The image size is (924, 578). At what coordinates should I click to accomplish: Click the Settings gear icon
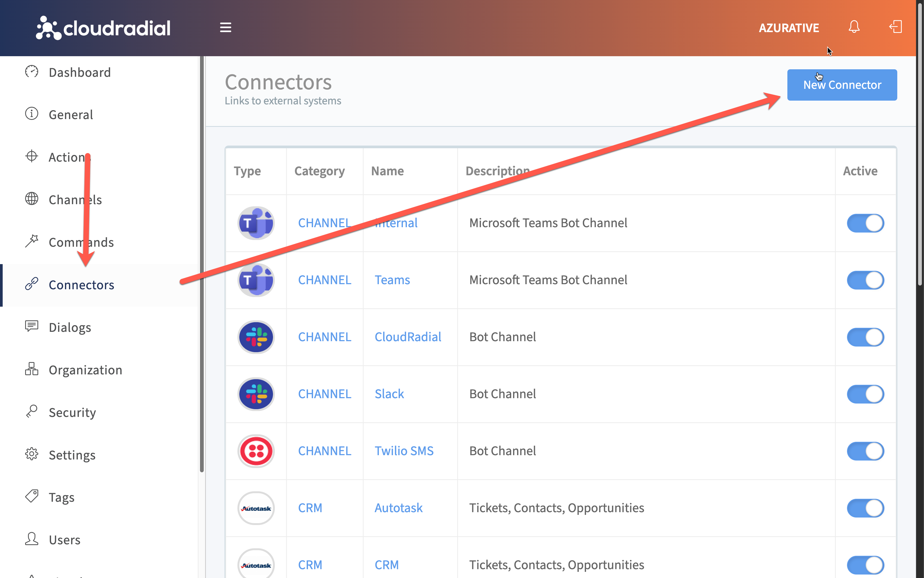[32, 454]
